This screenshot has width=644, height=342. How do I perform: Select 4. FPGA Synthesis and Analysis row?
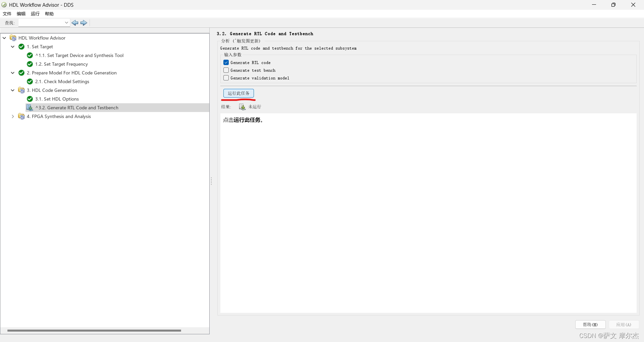tap(59, 116)
